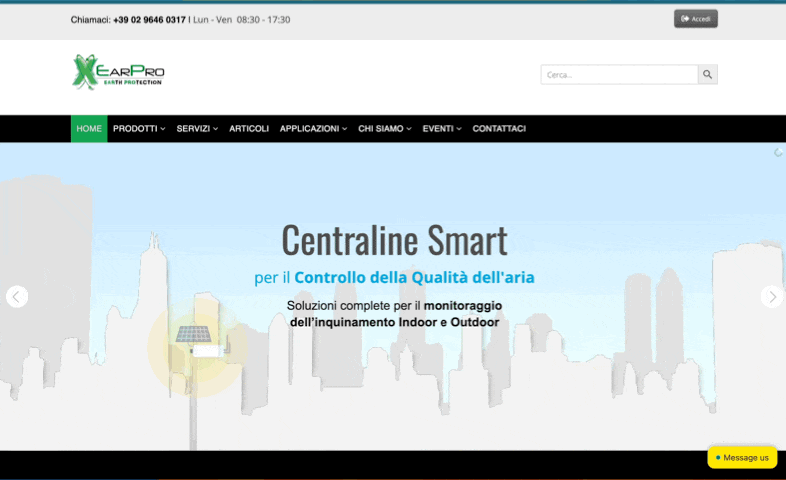The width and height of the screenshot is (786, 480).
Task: Open the ARTICOLI menu item
Action: click(x=249, y=129)
